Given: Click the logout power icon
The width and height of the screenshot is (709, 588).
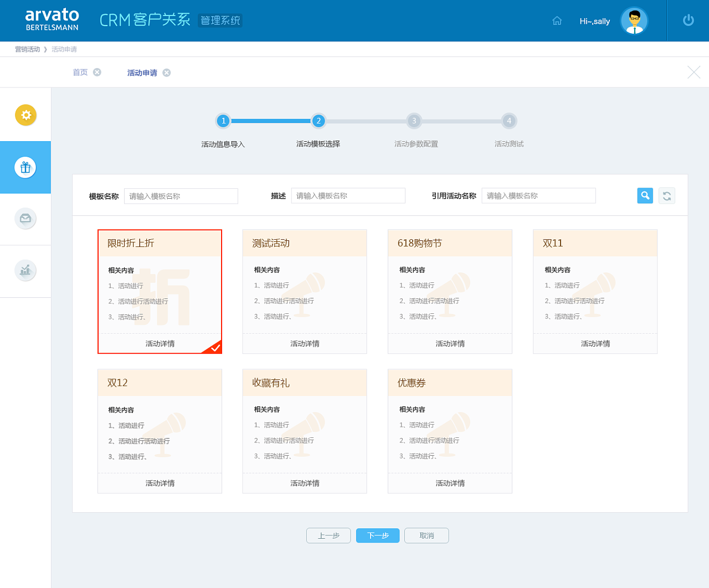Looking at the screenshot, I should point(687,20).
